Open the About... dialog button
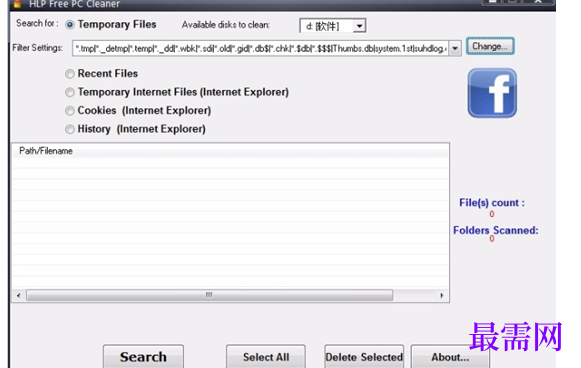This screenshot has width=581, height=368. (x=450, y=357)
